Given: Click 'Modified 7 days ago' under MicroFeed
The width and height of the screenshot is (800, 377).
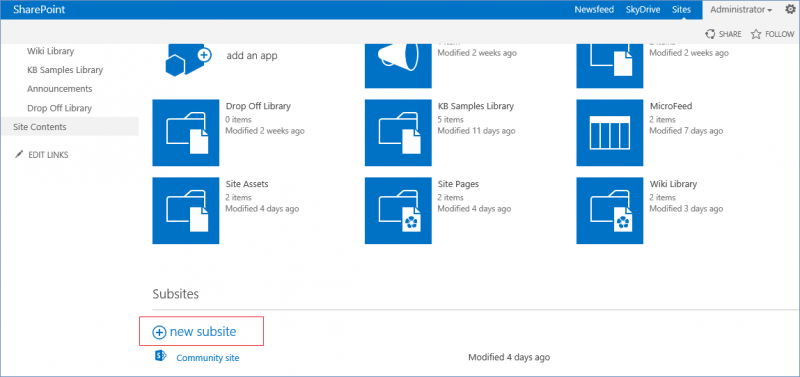Looking at the screenshot, I should point(686,131).
